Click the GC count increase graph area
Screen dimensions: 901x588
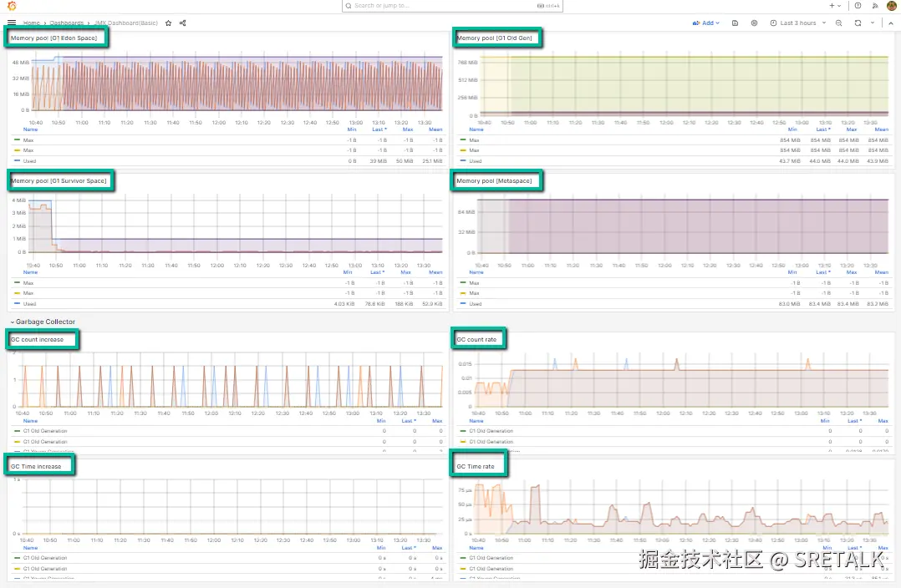click(x=232, y=379)
